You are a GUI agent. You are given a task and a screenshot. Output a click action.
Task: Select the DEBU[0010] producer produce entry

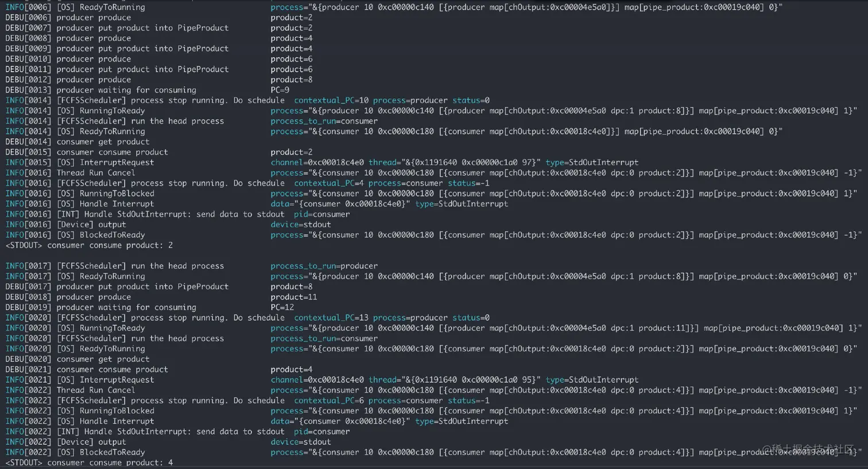coord(159,59)
